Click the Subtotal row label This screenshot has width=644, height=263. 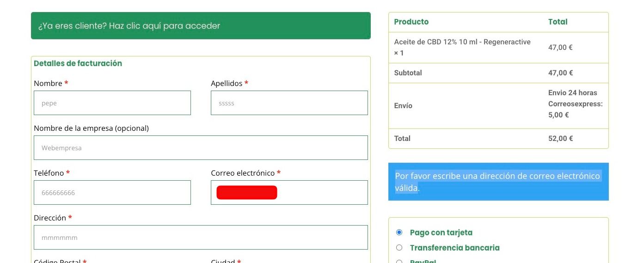[408, 73]
